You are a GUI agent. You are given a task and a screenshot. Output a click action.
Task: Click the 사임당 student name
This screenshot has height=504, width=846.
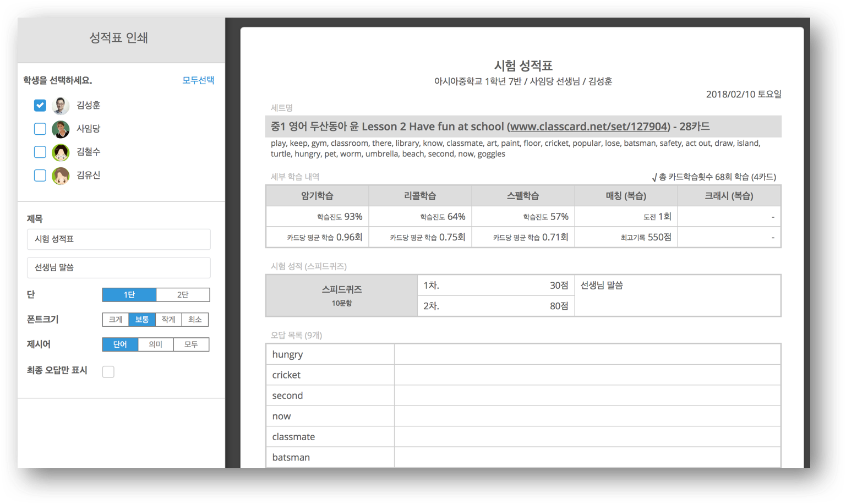(89, 129)
